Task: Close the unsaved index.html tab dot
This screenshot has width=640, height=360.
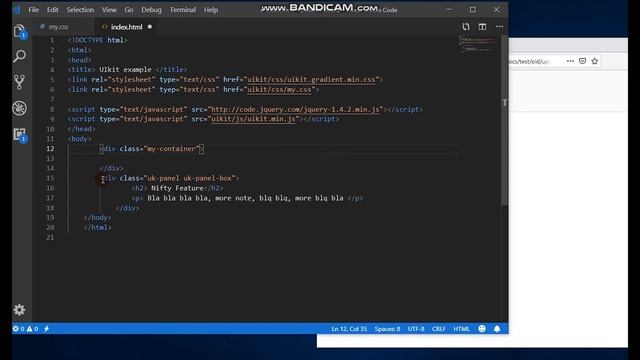Action: 150,27
